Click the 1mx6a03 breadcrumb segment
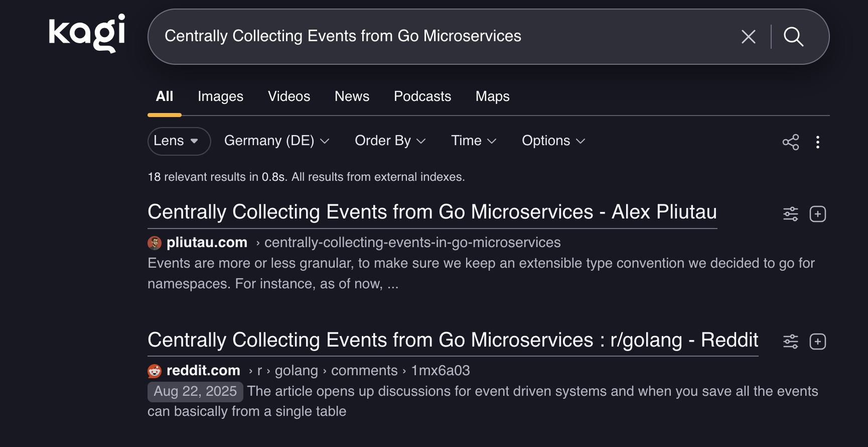The height and width of the screenshot is (447, 868). [441, 371]
